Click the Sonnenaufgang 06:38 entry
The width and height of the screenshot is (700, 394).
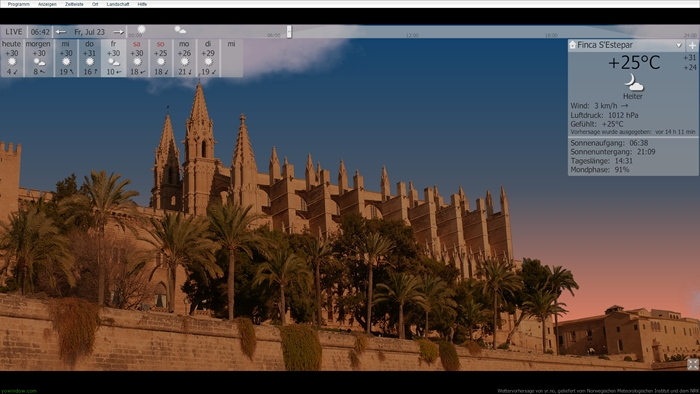[609, 143]
